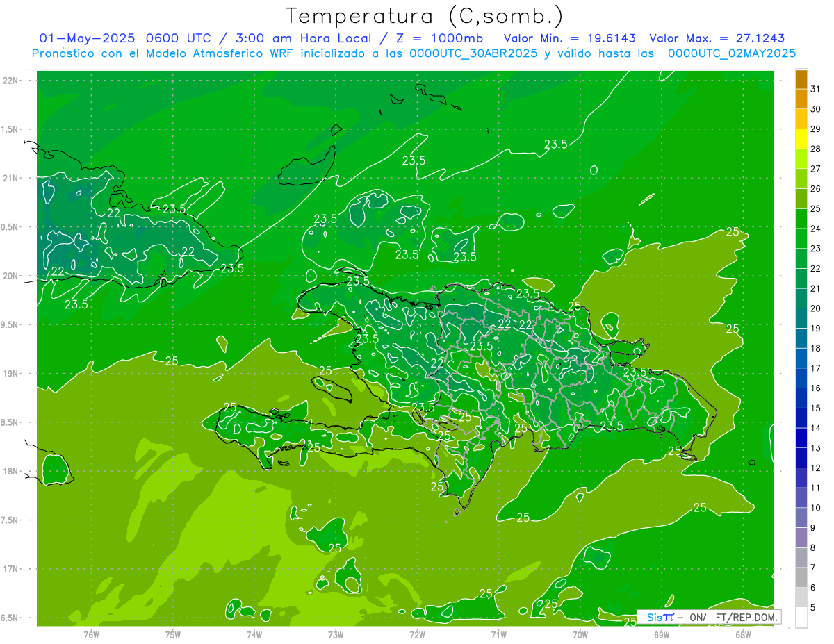Select the "Valor Max. = 27.1243" text
Viewport: 834px width, 644px height.
click(x=717, y=38)
